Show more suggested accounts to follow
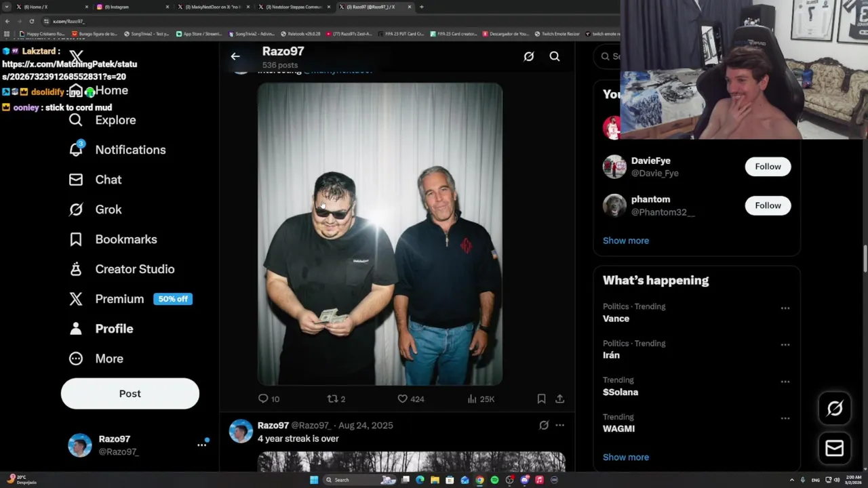Image resolution: width=868 pixels, height=488 pixels. pyautogui.click(x=626, y=241)
